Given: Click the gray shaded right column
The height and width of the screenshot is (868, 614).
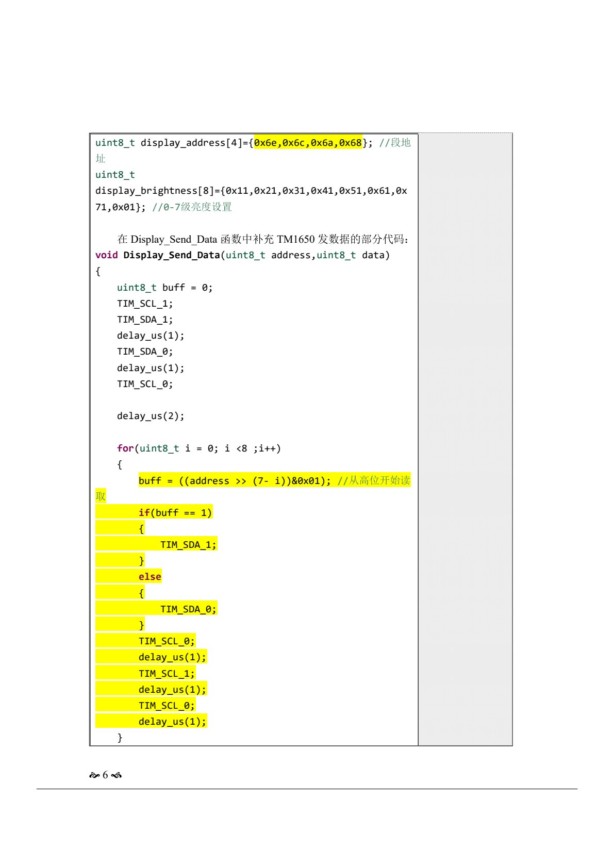Looking at the screenshot, I should click(465, 439).
